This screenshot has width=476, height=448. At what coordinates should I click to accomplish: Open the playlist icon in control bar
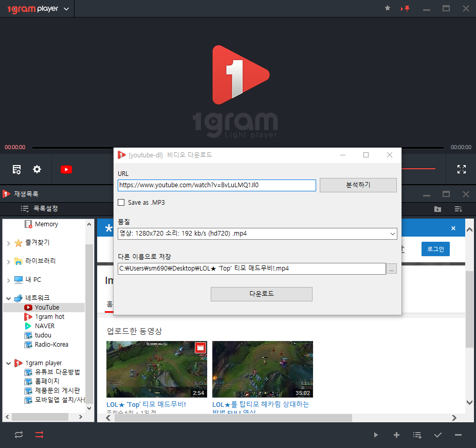coord(16,169)
